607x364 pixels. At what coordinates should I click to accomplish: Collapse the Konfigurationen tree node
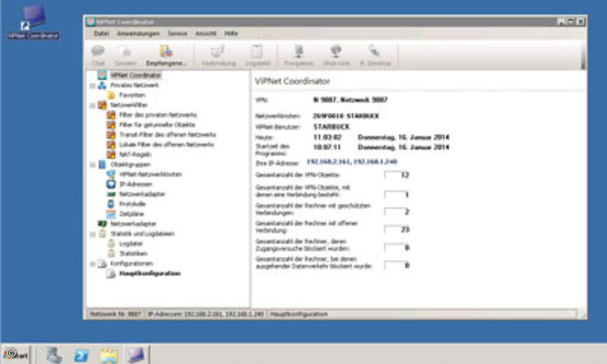click(93, 264)
